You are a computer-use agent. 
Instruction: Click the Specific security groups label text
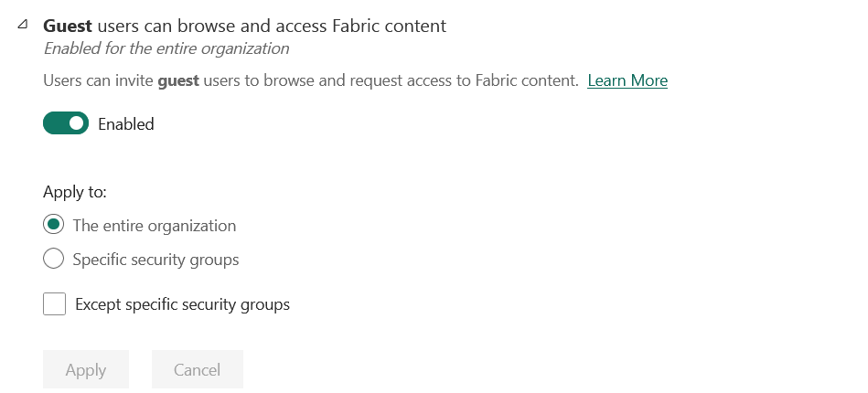tap(155, 260)
